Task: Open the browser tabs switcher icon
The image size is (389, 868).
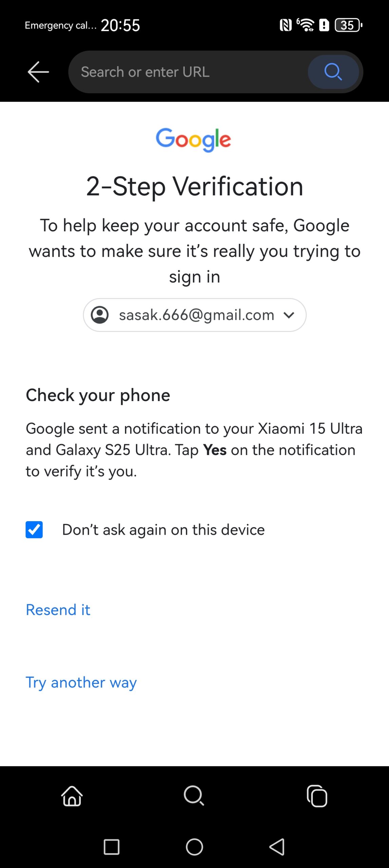Action: click(317, 795)
